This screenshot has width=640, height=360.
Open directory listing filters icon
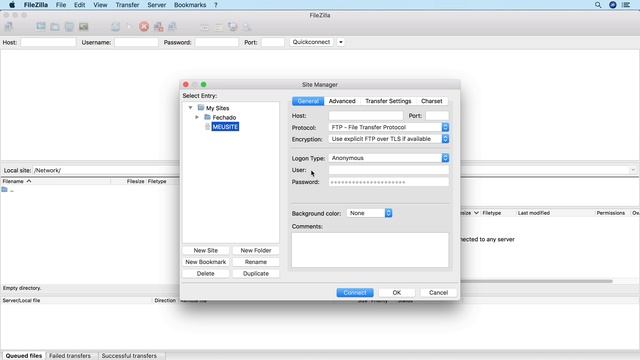point(204,27)
